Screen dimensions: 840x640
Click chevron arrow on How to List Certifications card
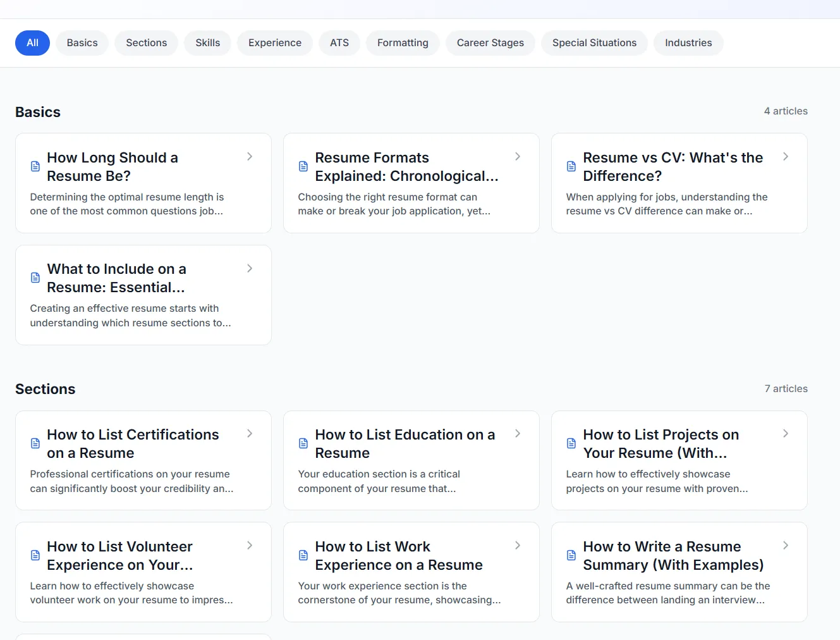tap(250, 433)
